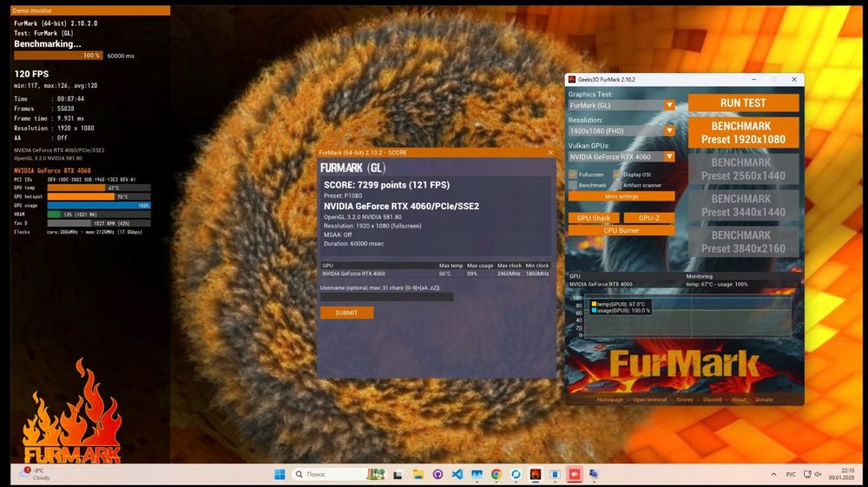Close the FurMark SCORE dialog

550,153
